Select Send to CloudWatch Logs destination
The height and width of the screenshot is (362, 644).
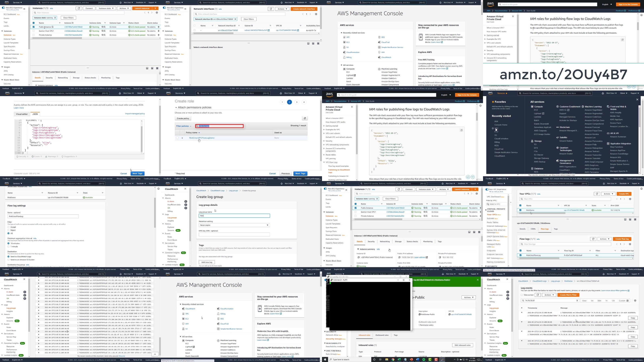coord(8,257)
